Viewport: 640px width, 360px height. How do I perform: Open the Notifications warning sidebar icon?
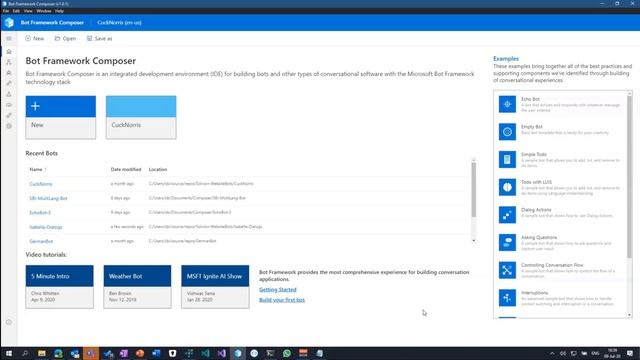(x=9, y=94)
